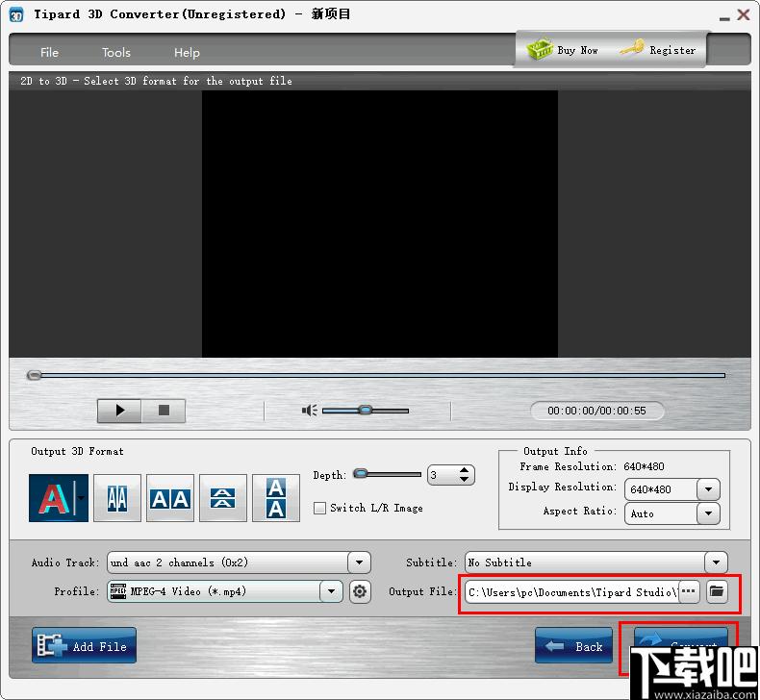
Task: Expand the Profile dropdown
Action: click(x=331, y=591)
